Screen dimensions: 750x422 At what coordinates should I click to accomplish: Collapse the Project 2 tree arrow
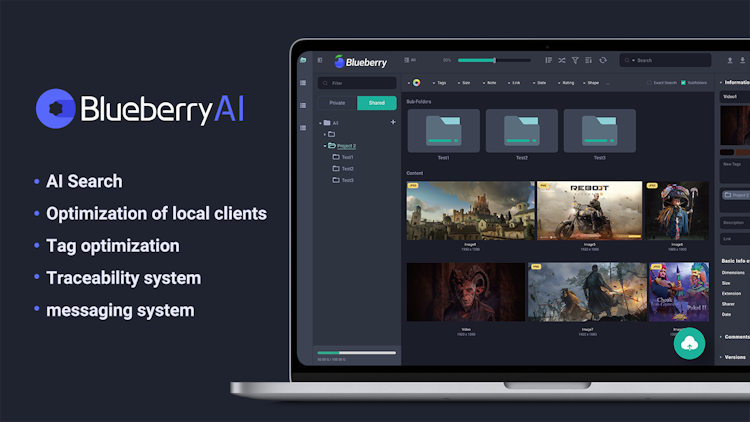(325, 146)
